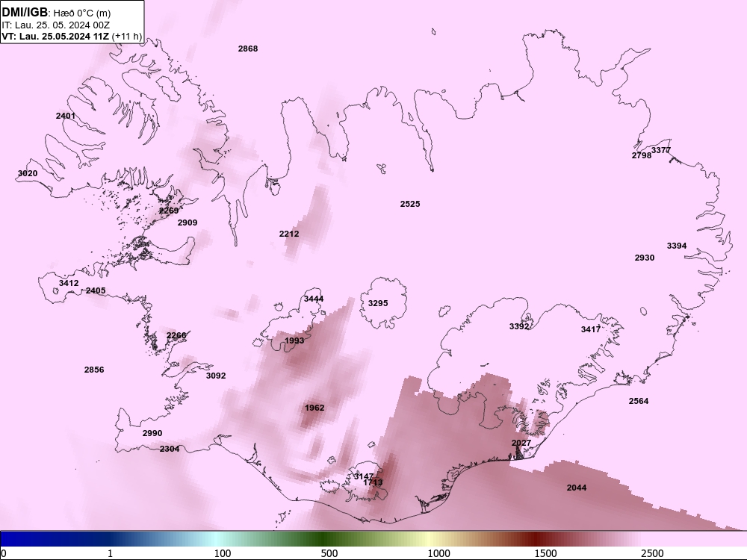This screenshot has height=560, width=747.
Task: Click the 2500 label on the color scale
Action: click(x=652, y=553)
